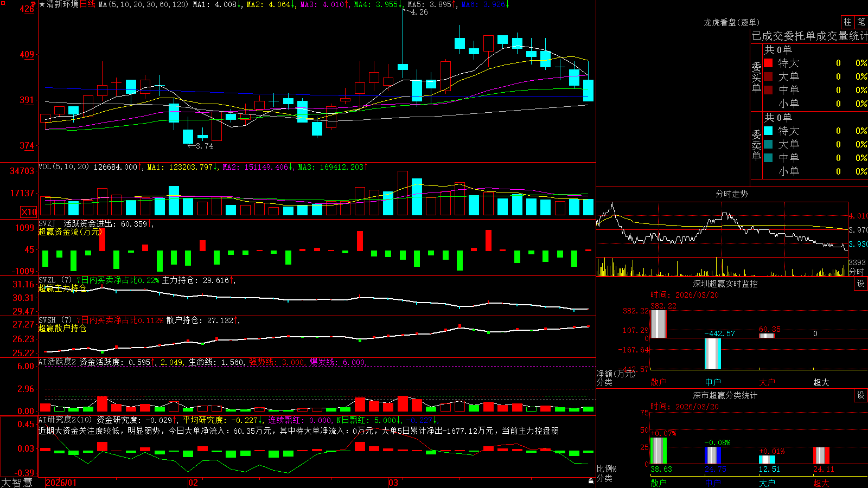Click the 分时走势 panel title
This screenshot has width=868, height=488.
point(731,194)
